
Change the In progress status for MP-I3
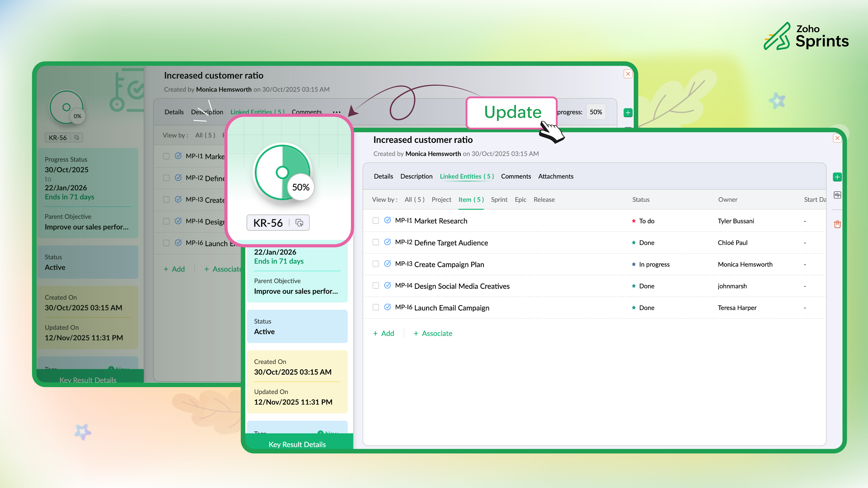pos(654,264)
